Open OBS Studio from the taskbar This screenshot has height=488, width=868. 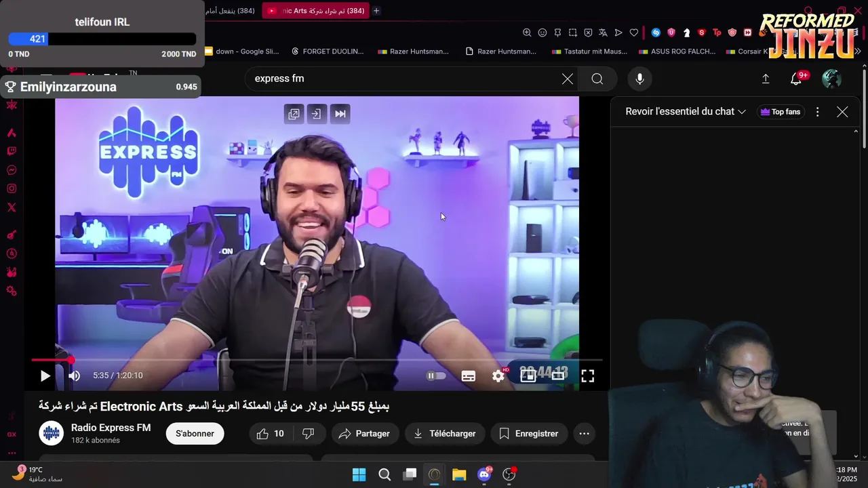pos(509,474)
